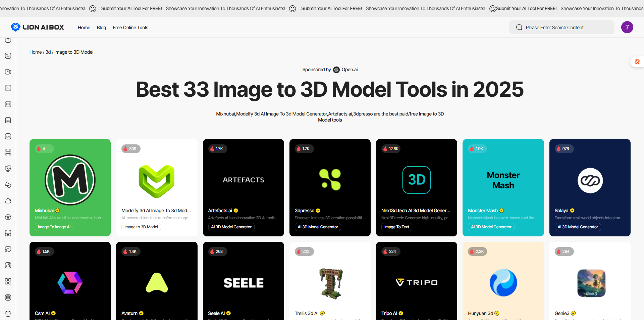Open the document sheet icon in sidebar
This screenshot has height=320, width=644.
coord(8,120)
